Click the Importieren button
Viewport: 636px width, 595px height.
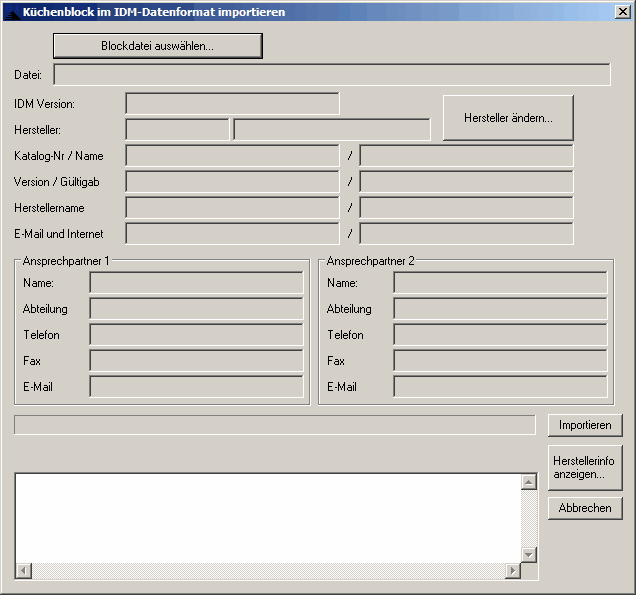[x=585, y=425]
